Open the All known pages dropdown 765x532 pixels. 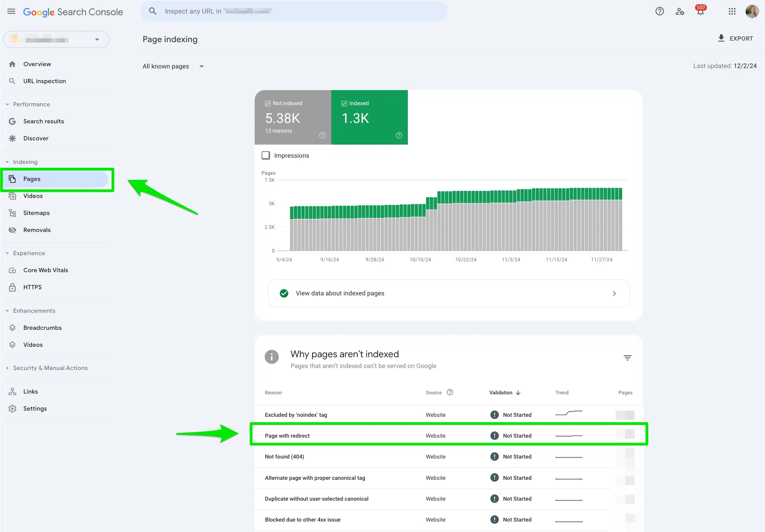coord(173,66)
